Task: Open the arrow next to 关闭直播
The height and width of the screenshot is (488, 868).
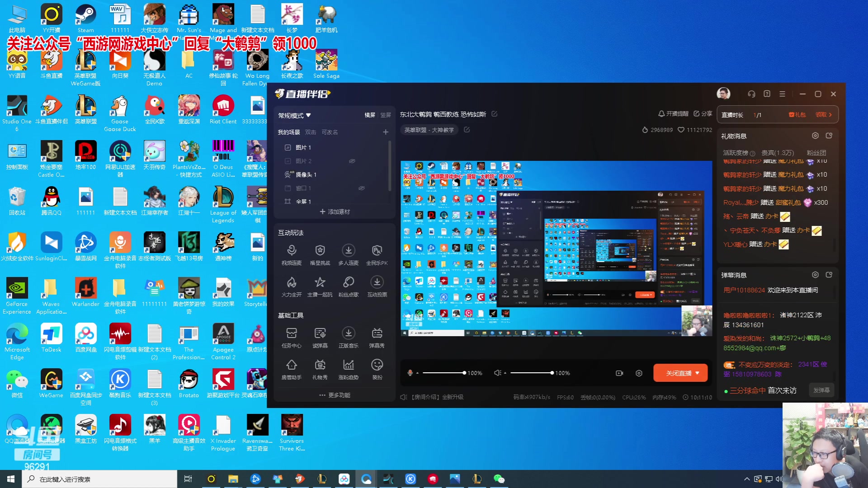Action: 698,373
